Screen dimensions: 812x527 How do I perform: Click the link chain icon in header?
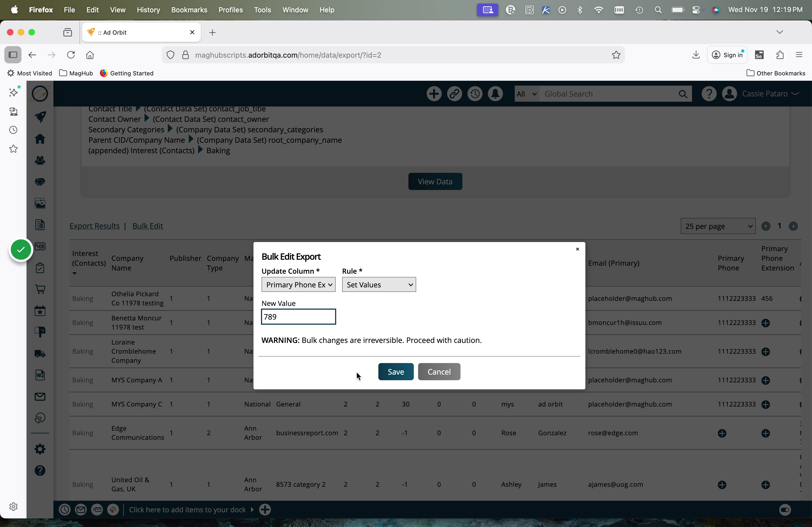click(x=454, y=94)
